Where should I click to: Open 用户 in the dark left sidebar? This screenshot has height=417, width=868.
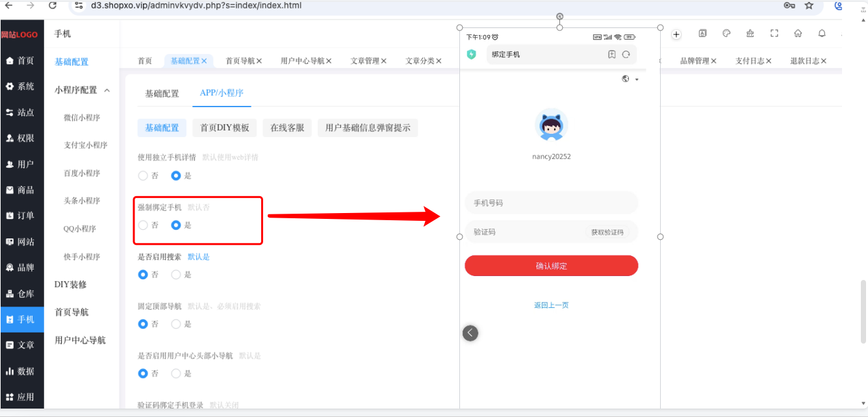(x=22, y=164)
